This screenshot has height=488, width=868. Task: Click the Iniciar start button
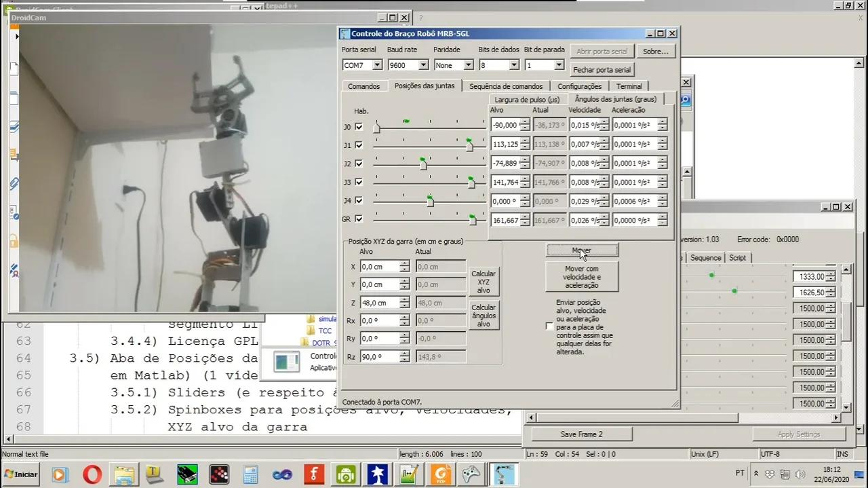click(x=21, y=474)
